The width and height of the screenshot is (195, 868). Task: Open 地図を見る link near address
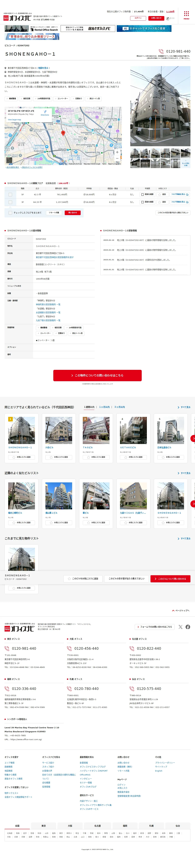pyautogui.click(x=43, y=68)
